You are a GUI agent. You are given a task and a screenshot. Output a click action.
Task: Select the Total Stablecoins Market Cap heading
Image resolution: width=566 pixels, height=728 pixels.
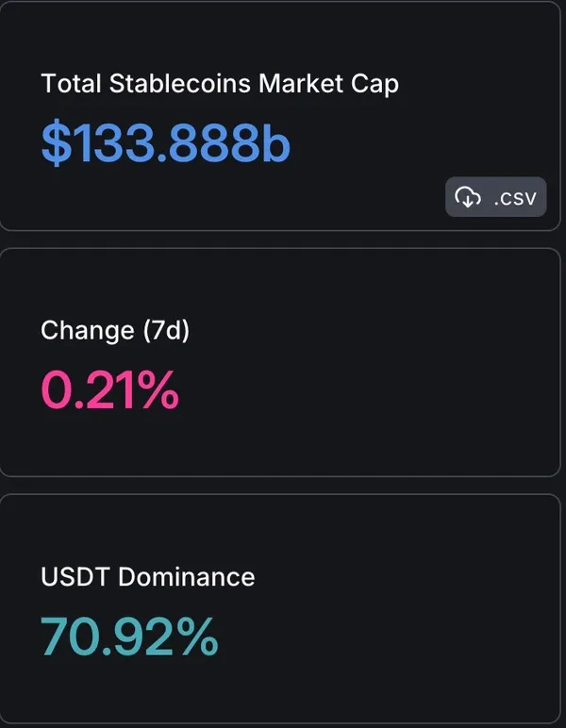point(220,83)
